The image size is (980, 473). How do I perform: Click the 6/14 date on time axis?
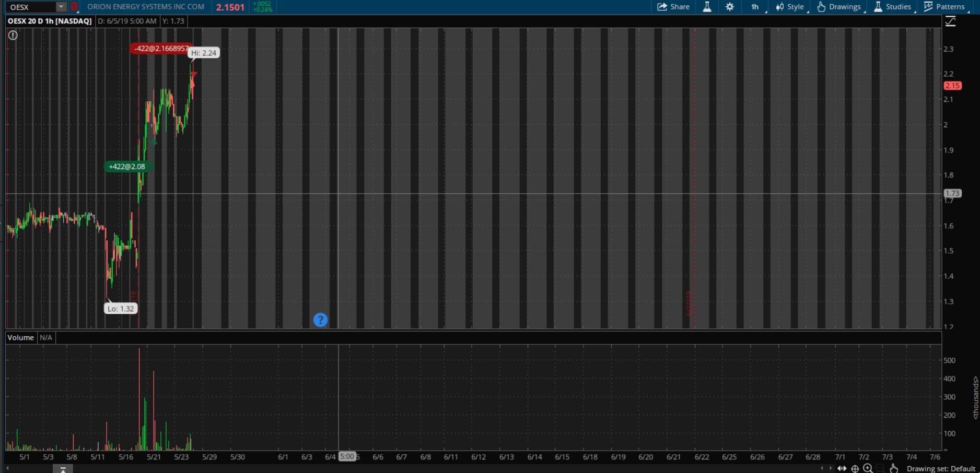point(534,457)
